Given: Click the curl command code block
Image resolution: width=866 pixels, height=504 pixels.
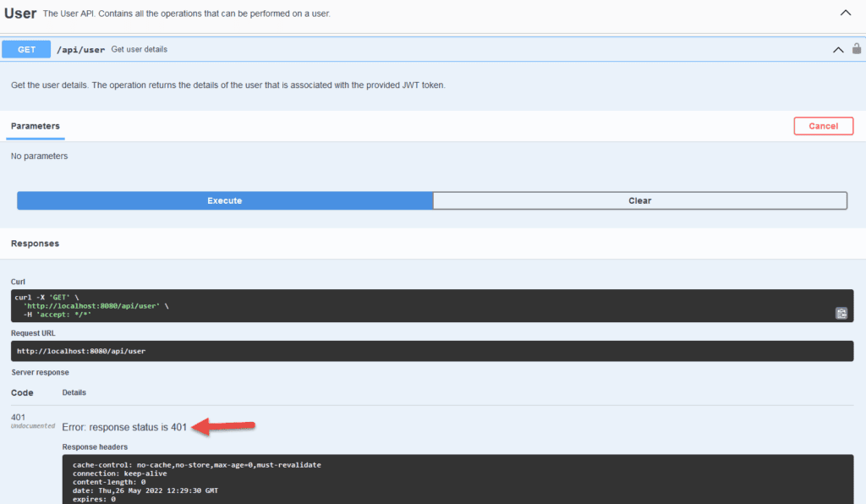Looking at the screenshot, I should tap(432, 306).
